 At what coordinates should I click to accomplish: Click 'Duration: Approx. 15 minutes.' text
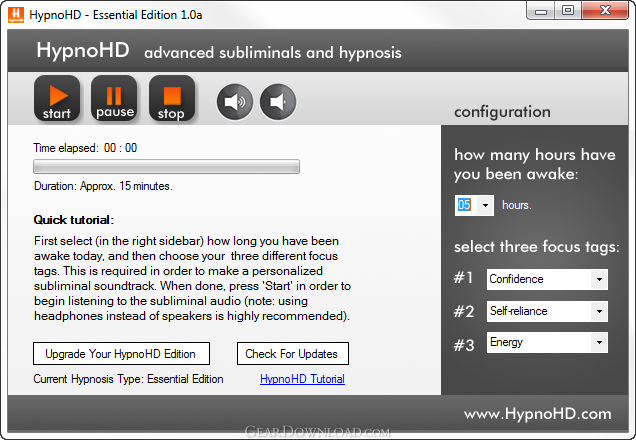(x=103, y=186)
